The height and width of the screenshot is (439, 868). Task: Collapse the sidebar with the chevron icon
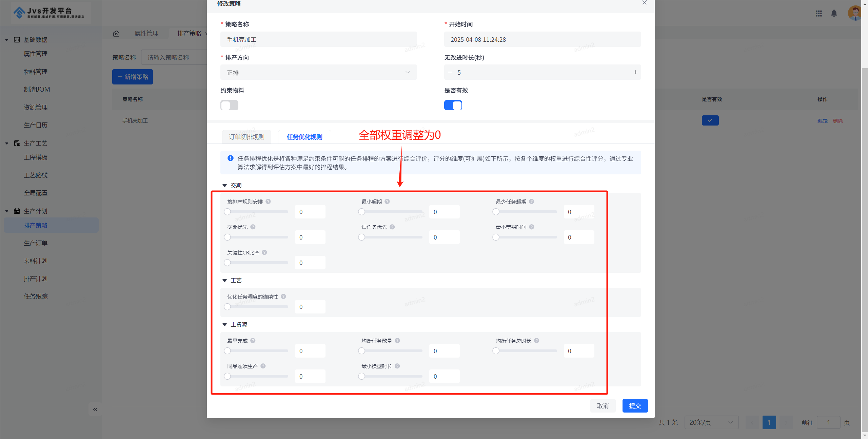[95, 409]
